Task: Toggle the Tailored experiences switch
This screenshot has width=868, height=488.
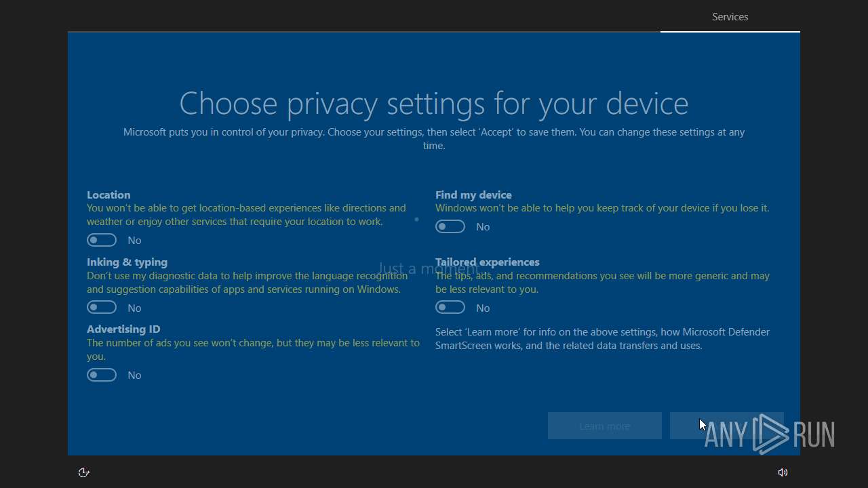Action: tap(450, 308)
